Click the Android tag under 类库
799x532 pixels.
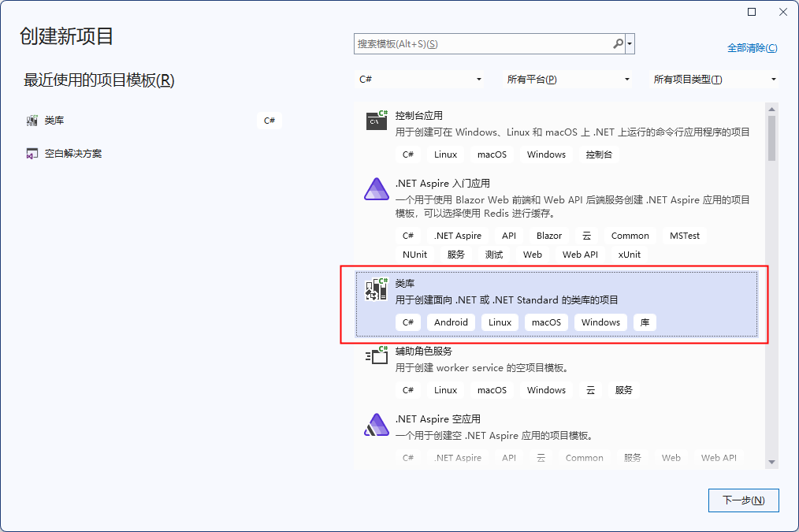(x=451, y=322)
